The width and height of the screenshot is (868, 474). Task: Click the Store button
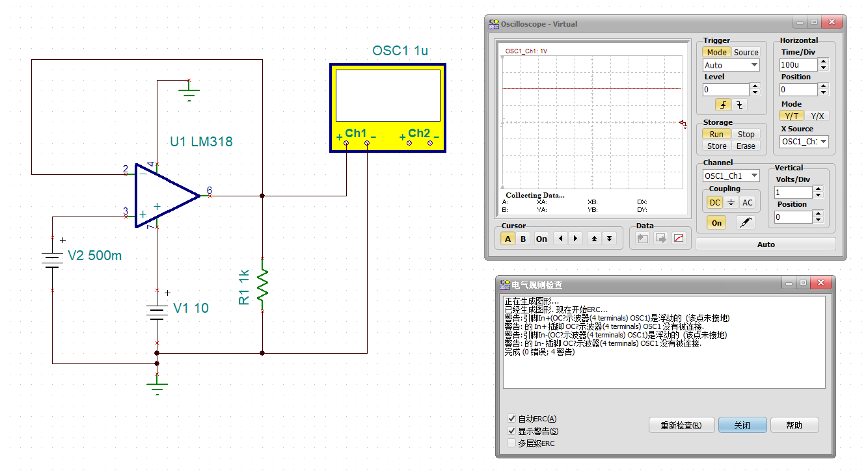[716, 146]
